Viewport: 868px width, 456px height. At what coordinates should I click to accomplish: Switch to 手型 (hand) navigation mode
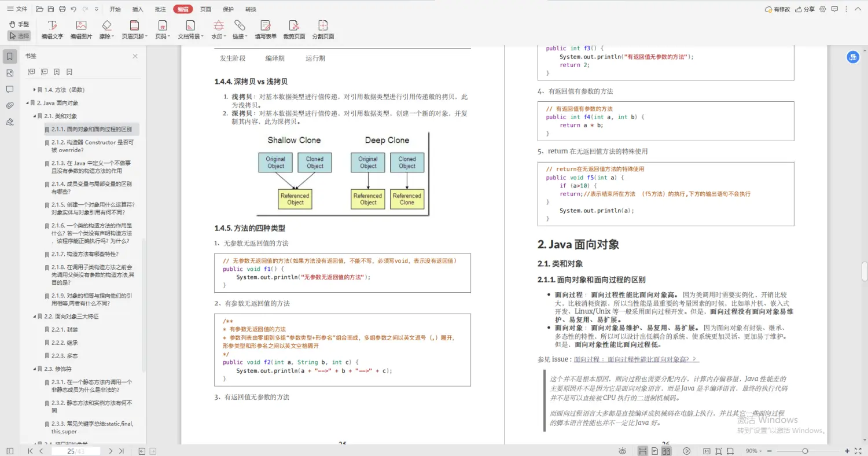coord(19,24)
